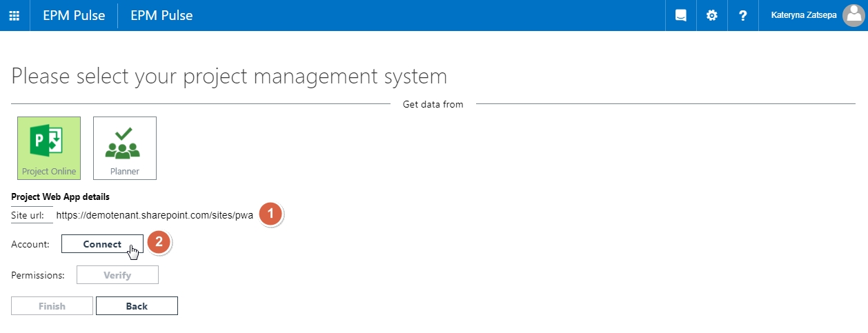Open the app launcher grid icon
Viewport: 868px width, 333px height.
point(14,15)
